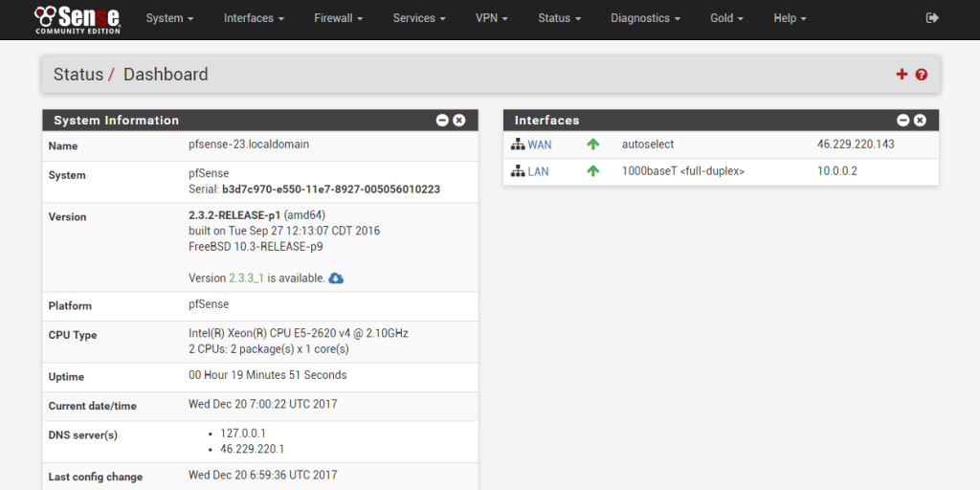Click DNS server 127.0.0.1
This screenshot has height=490, width=980.
tap(243, 434)
